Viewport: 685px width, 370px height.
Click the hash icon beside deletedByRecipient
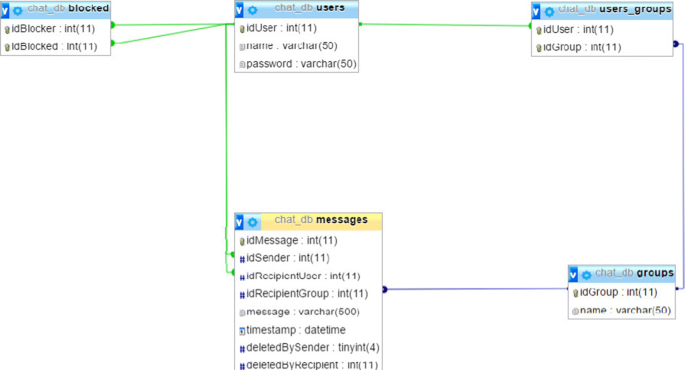pos(242,367)
